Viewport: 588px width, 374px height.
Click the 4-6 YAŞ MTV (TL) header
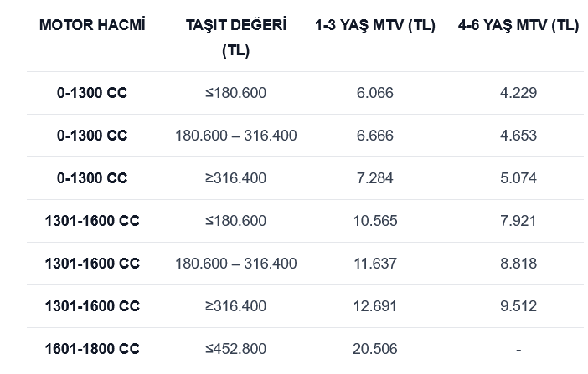coord(518,25)
